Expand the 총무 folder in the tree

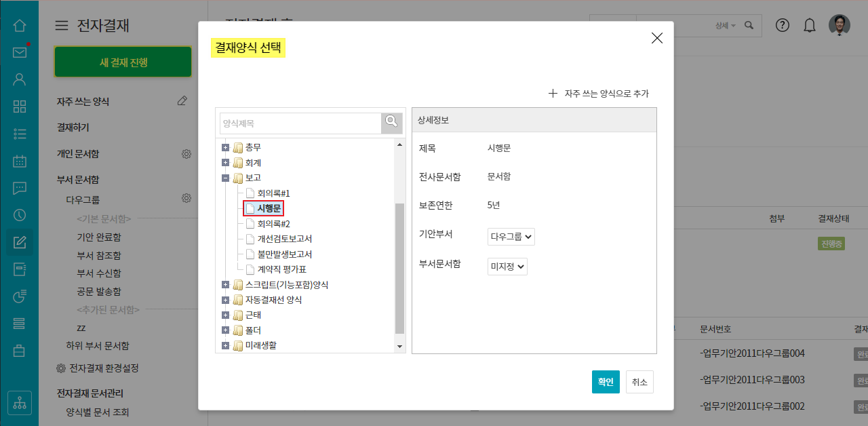[x=226, y=147]
